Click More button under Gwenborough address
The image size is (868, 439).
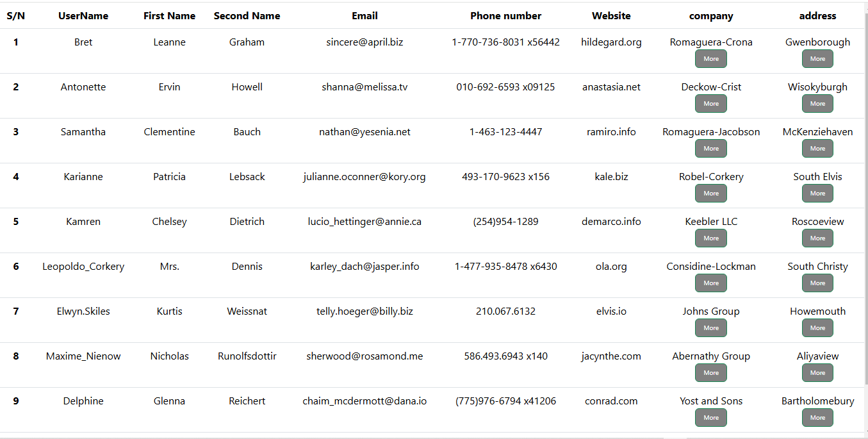click(817, 59)
